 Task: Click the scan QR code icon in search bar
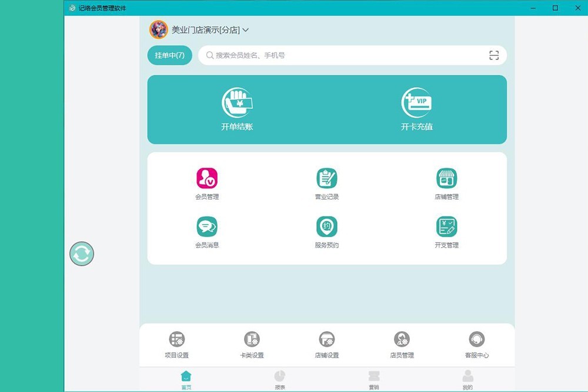(x=494, y=55)
